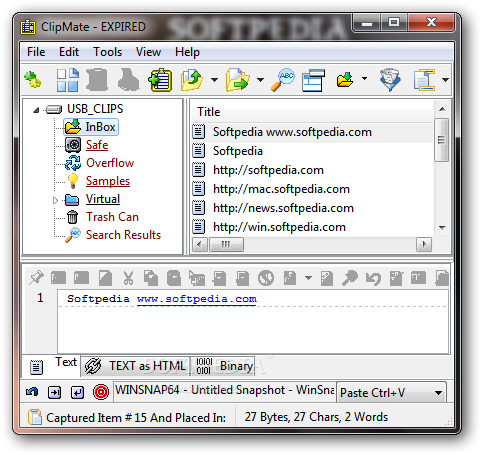Click the blue undo arrow icon near status bar
Viewport: 482px width, 455px height.
(32, 392)
